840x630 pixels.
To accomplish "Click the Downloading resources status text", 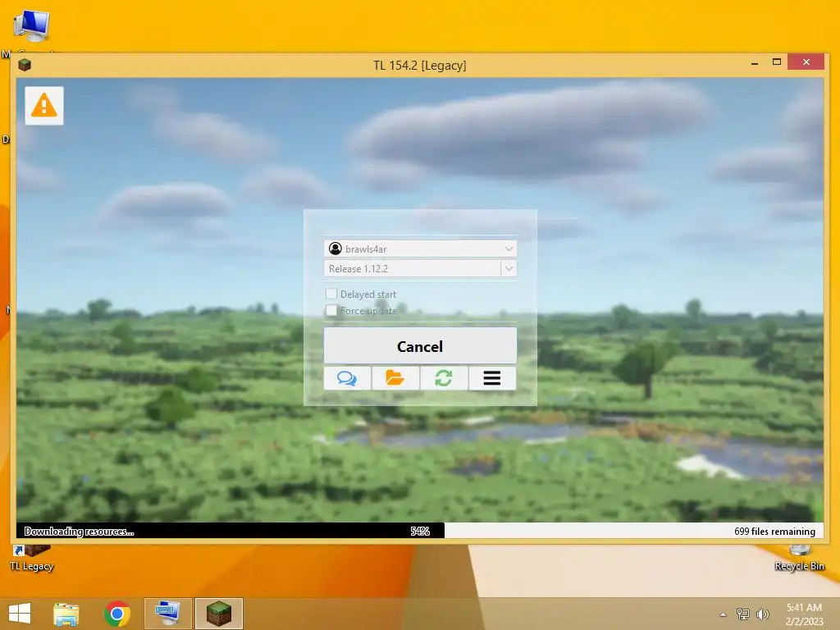I will coord(79,532).
